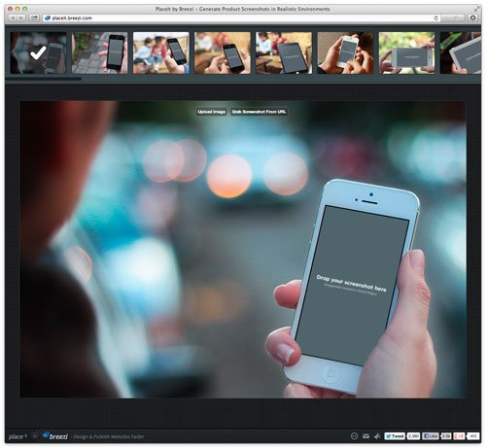The width and height of the screenshot is (486, 448).
Task: Click the site favicon beside the URL
Action: [x=48, y=18]
